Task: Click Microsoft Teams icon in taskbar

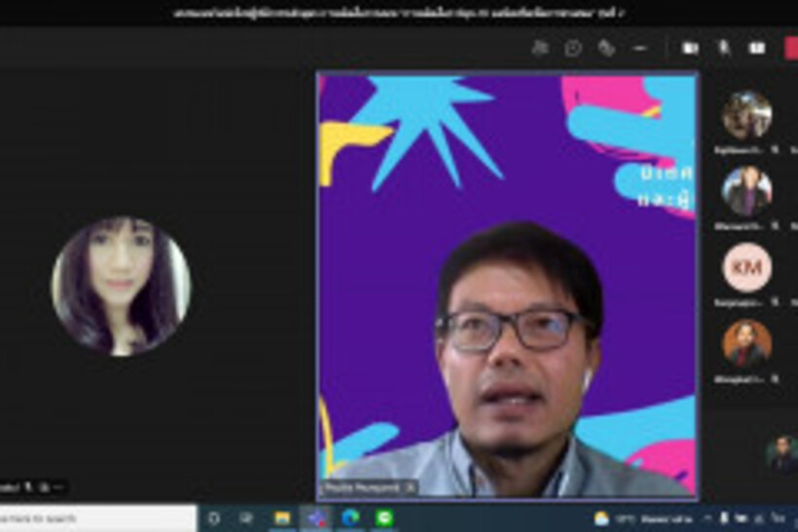Action: [316, 517]
